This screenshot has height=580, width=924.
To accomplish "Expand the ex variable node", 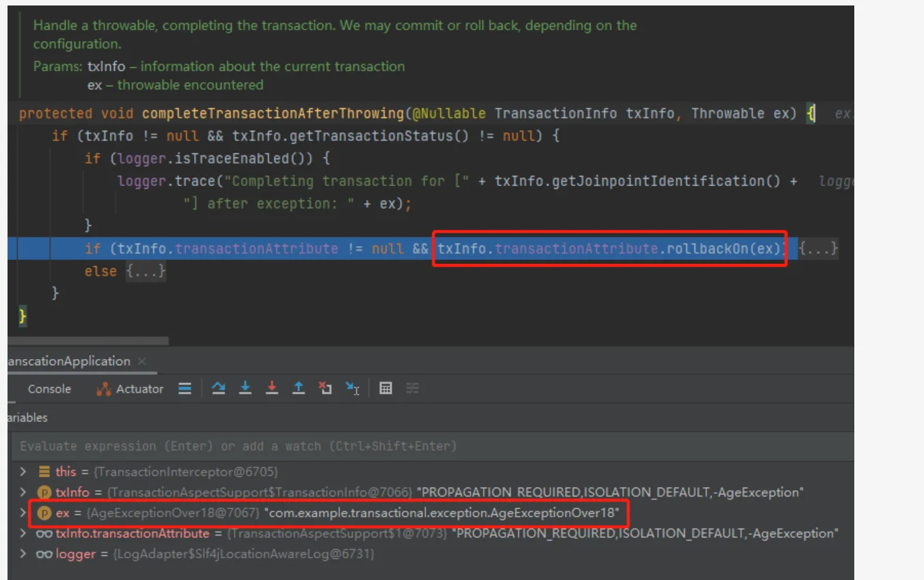I will [23, 512].
